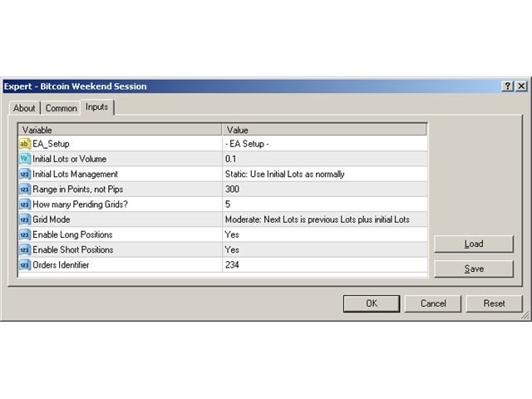
Task: Click the icon next to Grid Mode
Action: 25,219
